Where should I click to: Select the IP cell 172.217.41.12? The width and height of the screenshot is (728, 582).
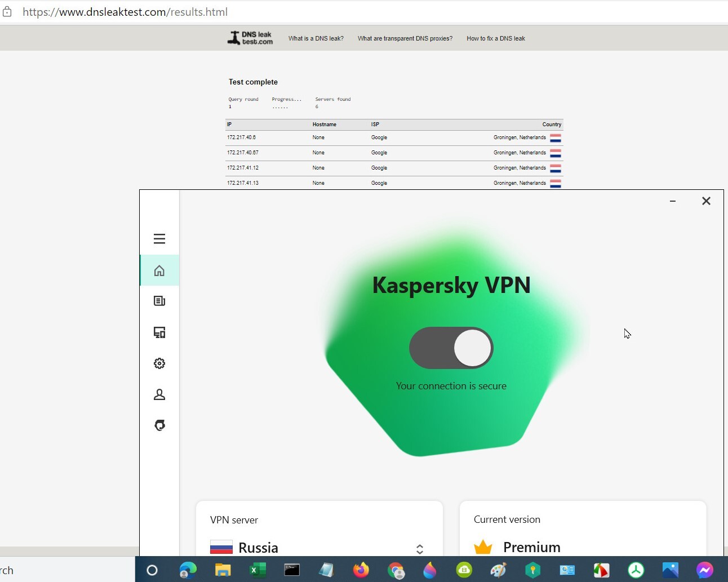point(243,168)
